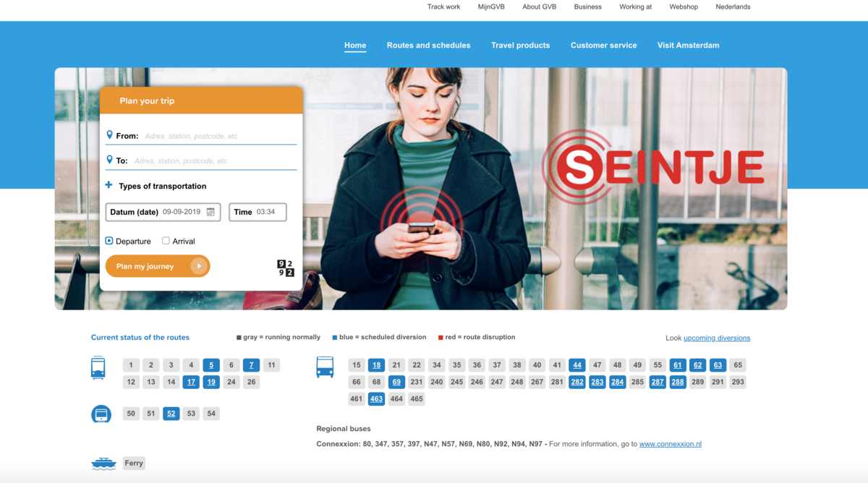Select blue tram route 17 badge

click(191, 382)
